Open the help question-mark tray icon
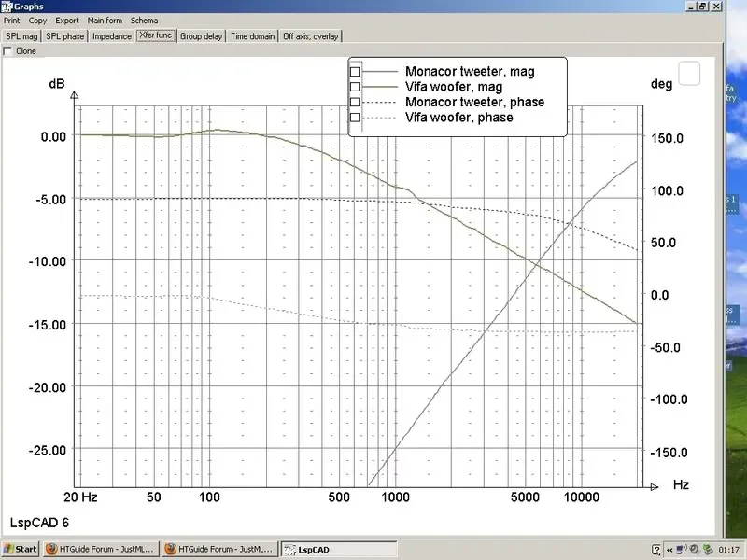The image size is (747, 560). [655, 550]
